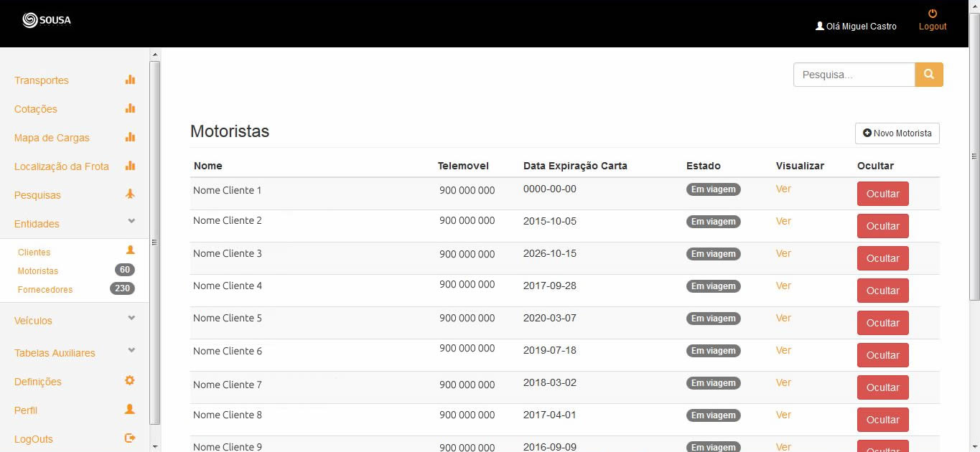Click the Logout power icon
The image size is (980, 452).
(933, 14)
